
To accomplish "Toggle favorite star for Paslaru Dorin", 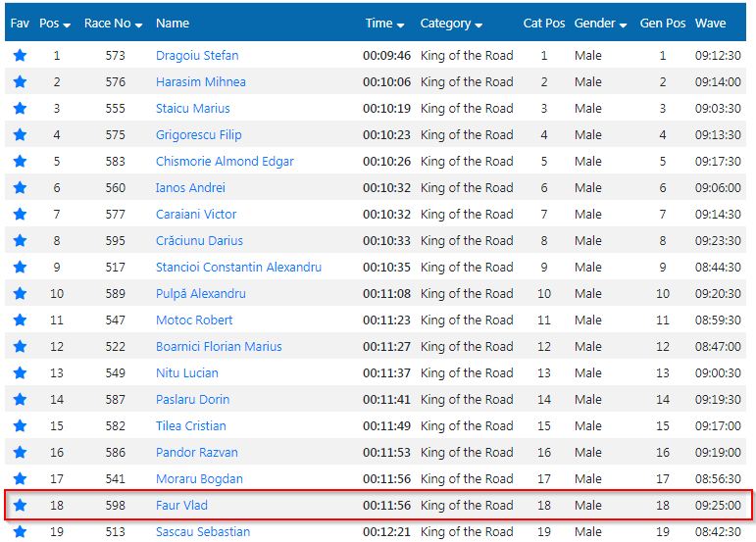I will coord(20,399).
